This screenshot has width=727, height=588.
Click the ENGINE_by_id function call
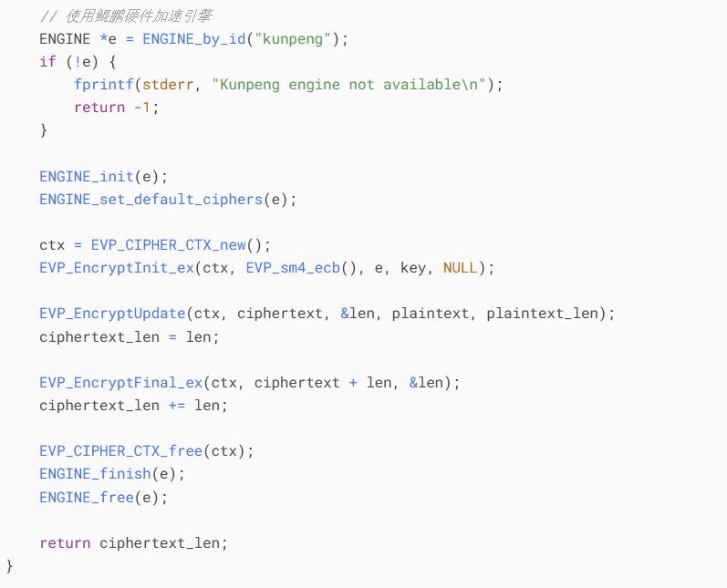click(193, 39)
